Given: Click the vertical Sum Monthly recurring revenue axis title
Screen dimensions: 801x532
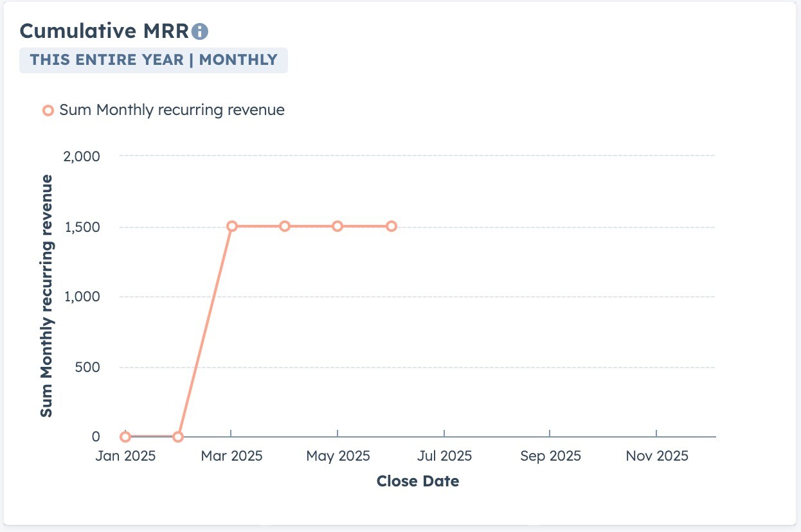Looking at the screenshot, I should 46,296.
